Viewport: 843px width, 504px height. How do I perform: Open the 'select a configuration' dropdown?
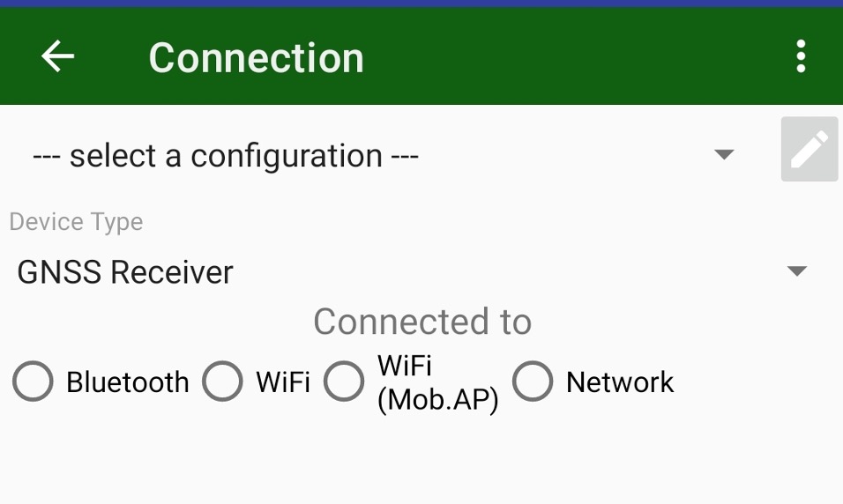[x=385, y=155]
